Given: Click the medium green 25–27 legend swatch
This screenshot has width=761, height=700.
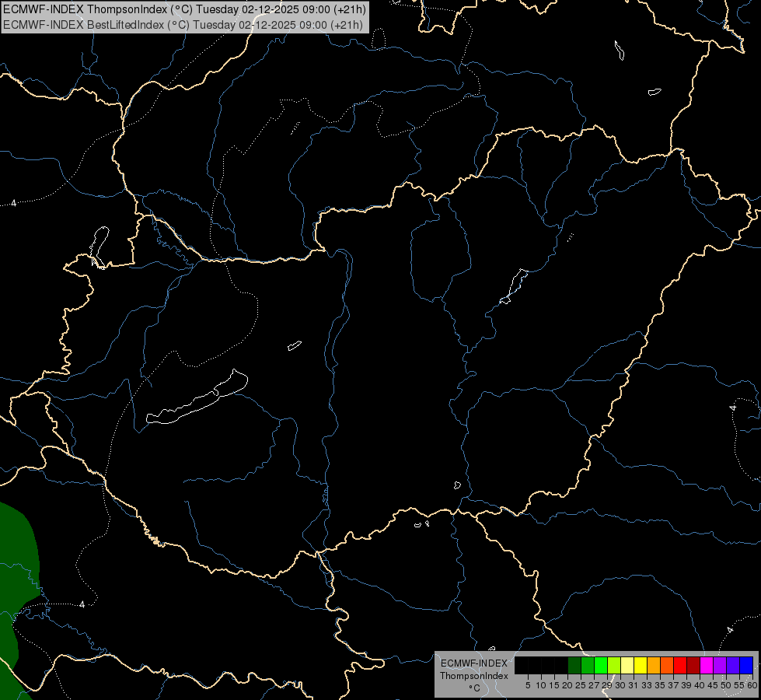Looking at the screenshot, I should pyautogui.click(x=588, y=665).
